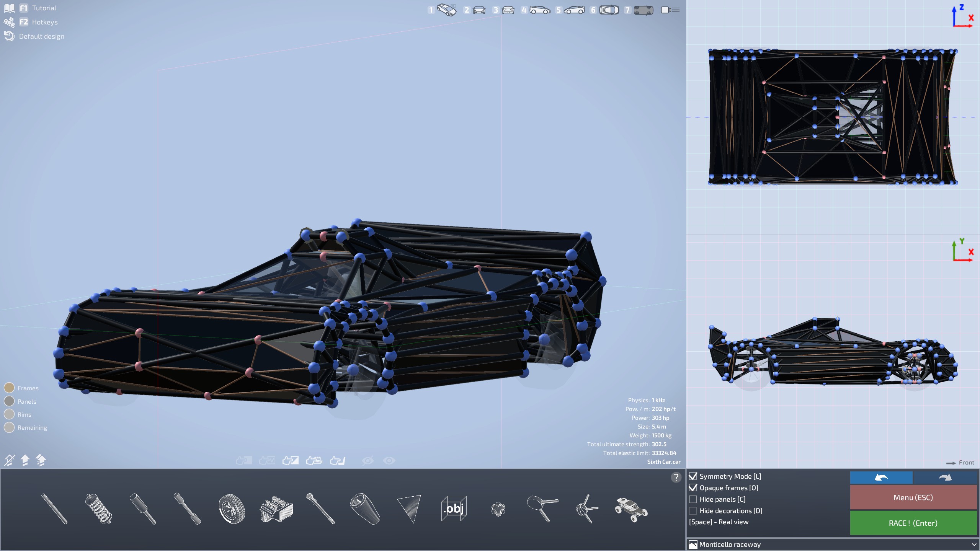Enable Hide decorations checkbox
This screenshot has width=980, height=551.
coord(693,511)
